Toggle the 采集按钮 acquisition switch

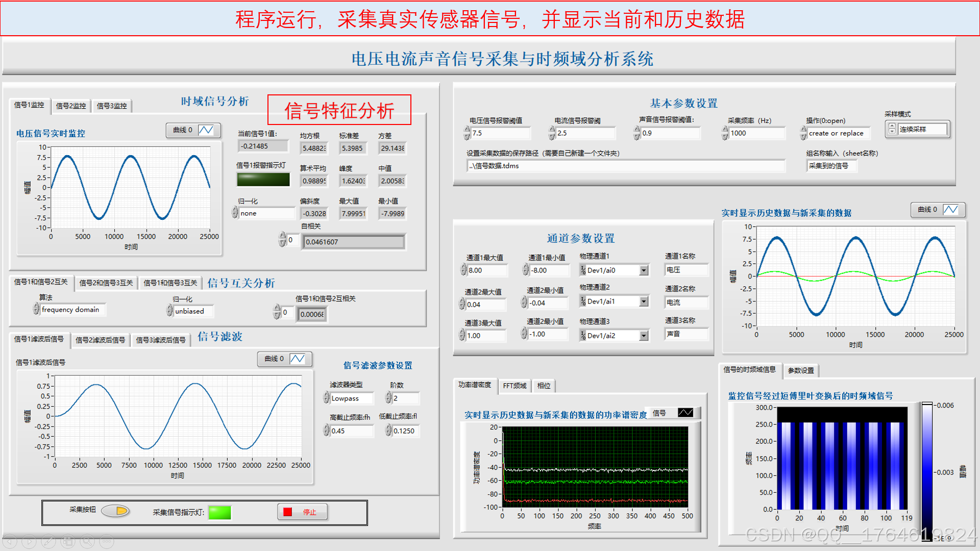[x=115, y=511]
